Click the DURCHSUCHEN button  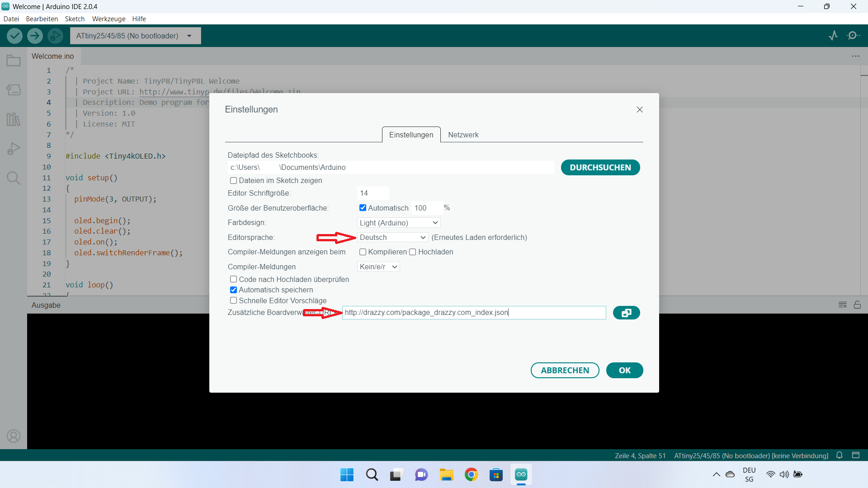(600, 168)
